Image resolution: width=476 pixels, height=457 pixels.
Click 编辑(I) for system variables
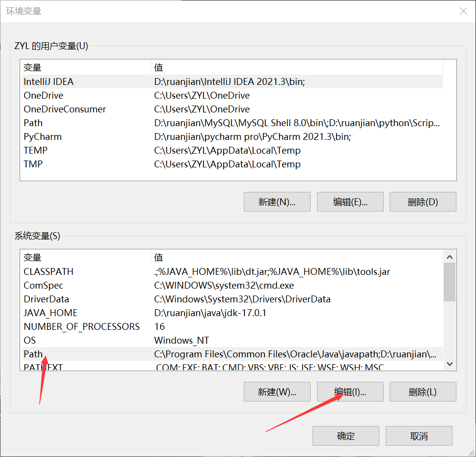click(350, 392)
